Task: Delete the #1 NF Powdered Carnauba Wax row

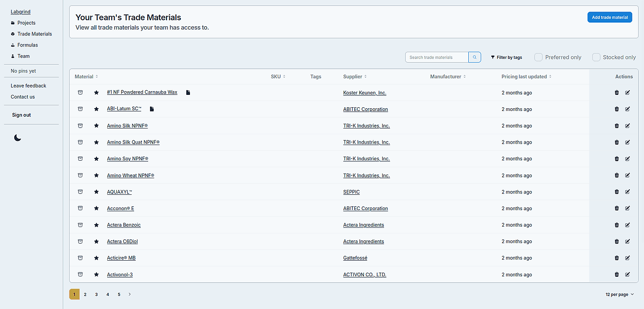Action: click(616, 93)
